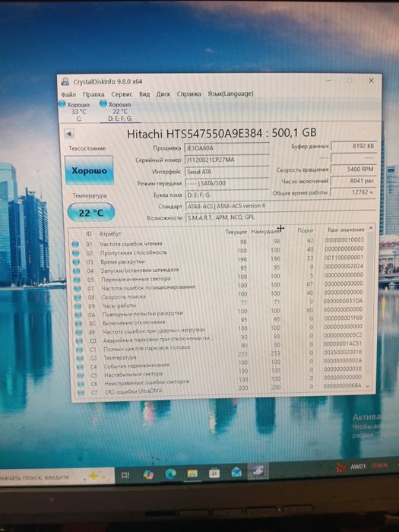Open Copilot from the taskbar

[x=148, y=474]
